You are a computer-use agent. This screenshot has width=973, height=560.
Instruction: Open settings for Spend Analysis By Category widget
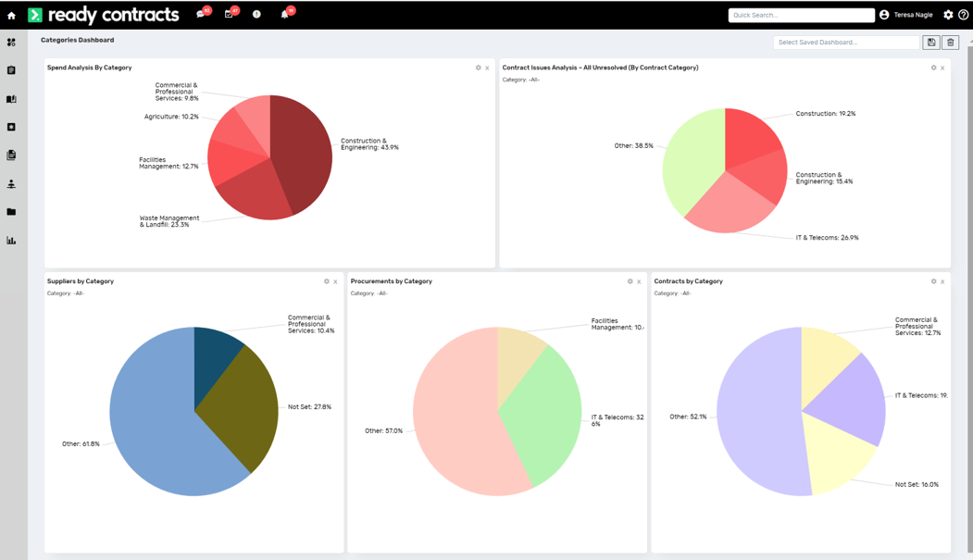point(479,68)
